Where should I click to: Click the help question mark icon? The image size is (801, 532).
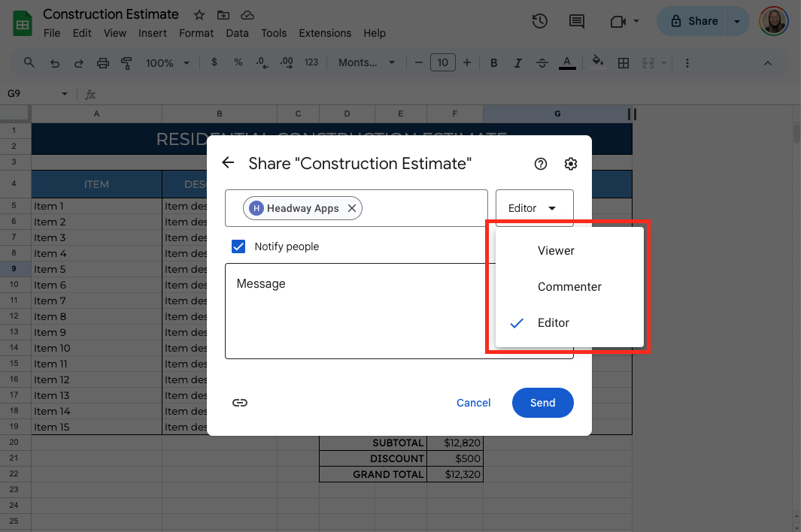pyautogui.click(x=540, y=164)
